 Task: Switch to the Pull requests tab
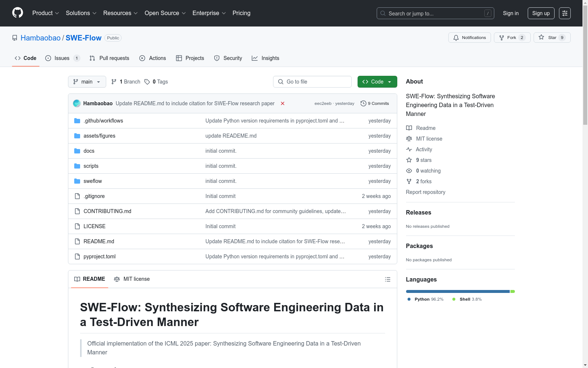109,58
